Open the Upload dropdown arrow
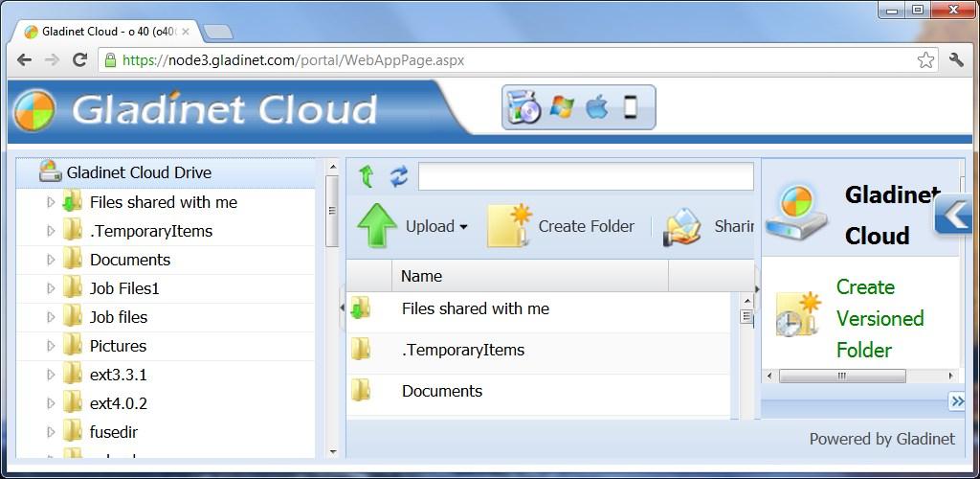The width and height of the screenshot is (980, 479). click(464, 227)
